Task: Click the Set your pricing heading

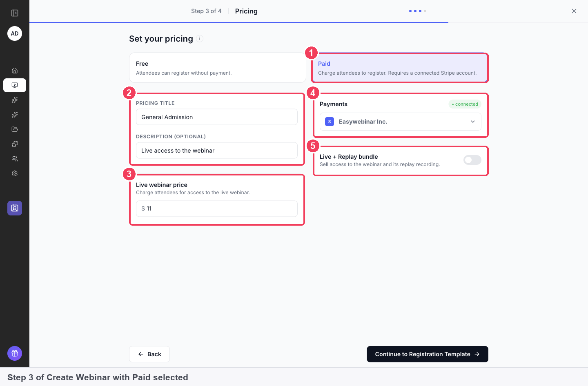Action: tap(161, 39)
